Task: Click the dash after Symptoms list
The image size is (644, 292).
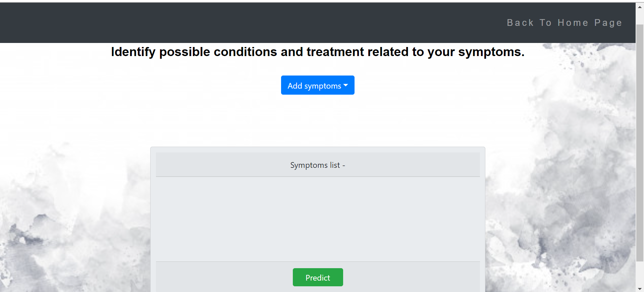Action: click(344, 165)
